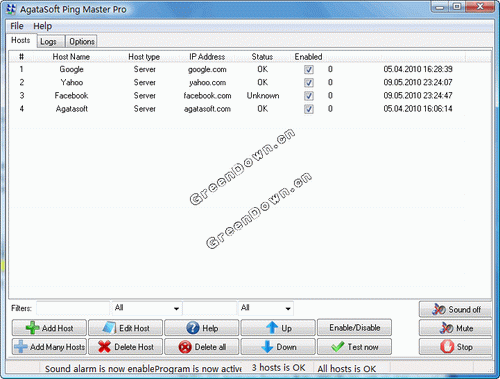Open the first All filter dropdown
The image size is (500, 379).
pyautogui.click(x=176, y=308)
